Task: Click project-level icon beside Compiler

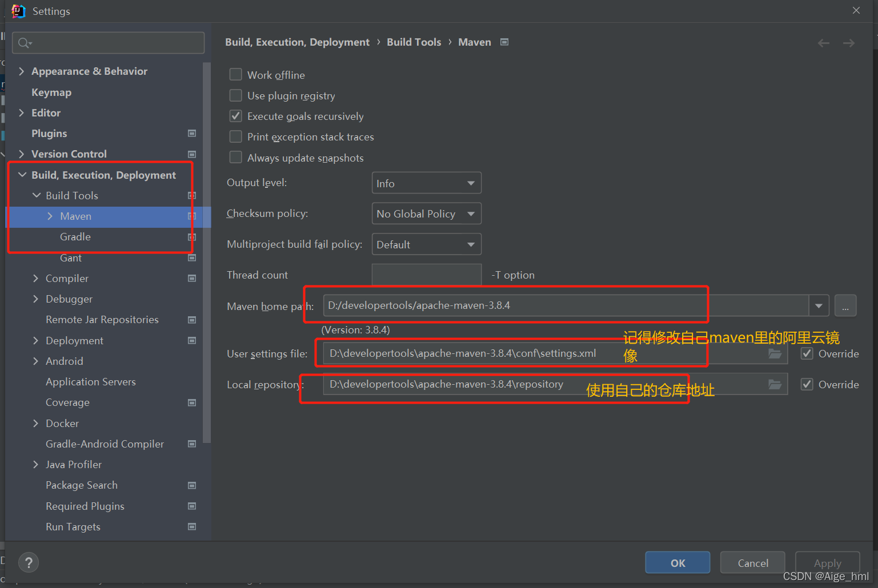Action: [192, 279]
